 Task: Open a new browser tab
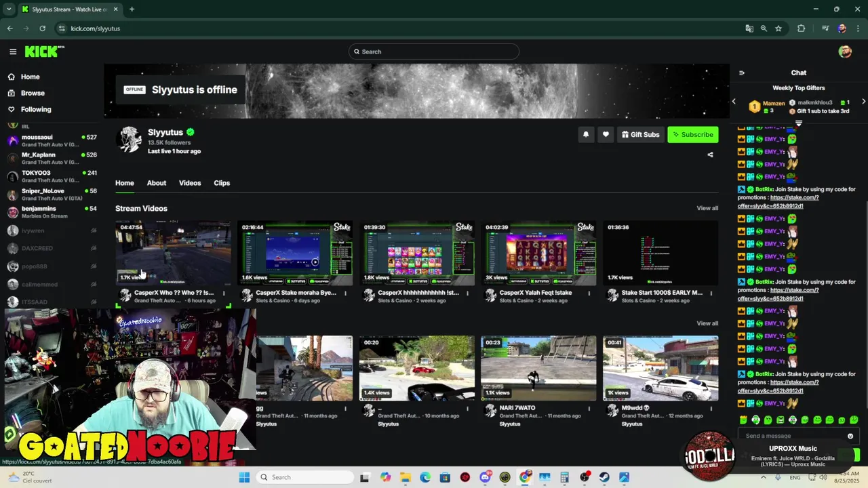click(x=132, y=9)
